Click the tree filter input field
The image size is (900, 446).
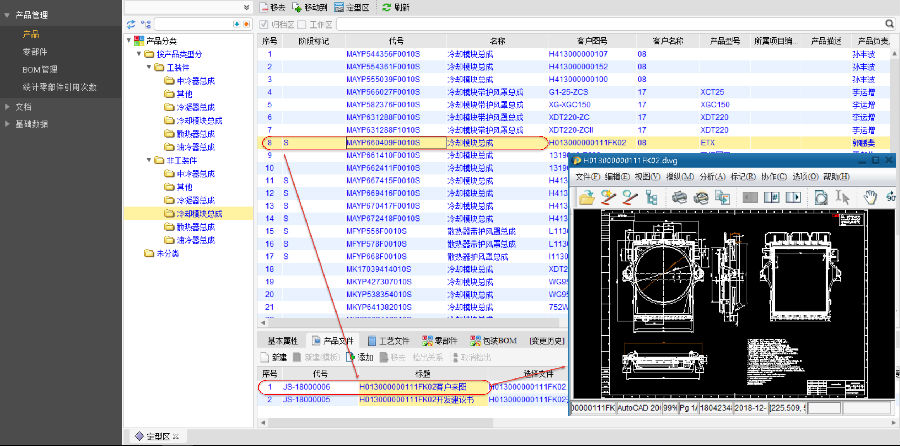193,24
